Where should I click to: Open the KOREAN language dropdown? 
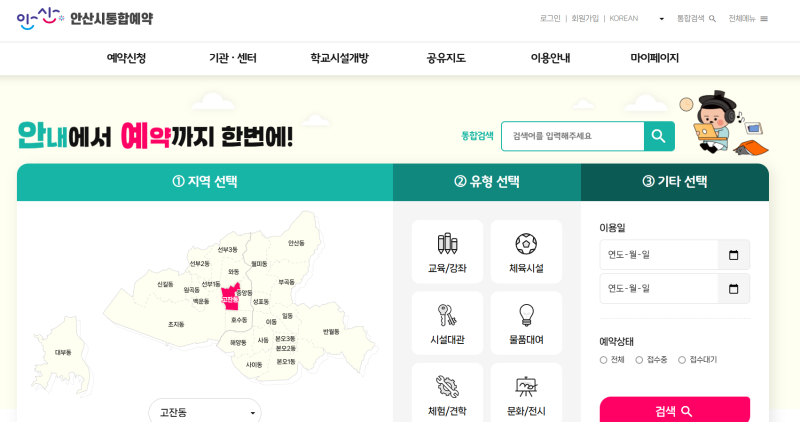click(637, 18)
